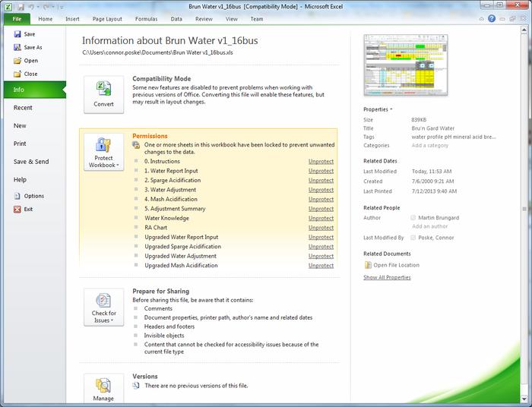Unprotect the 0. Instructions sheet
Screen dimensions: 532x407
pos(321,161)
